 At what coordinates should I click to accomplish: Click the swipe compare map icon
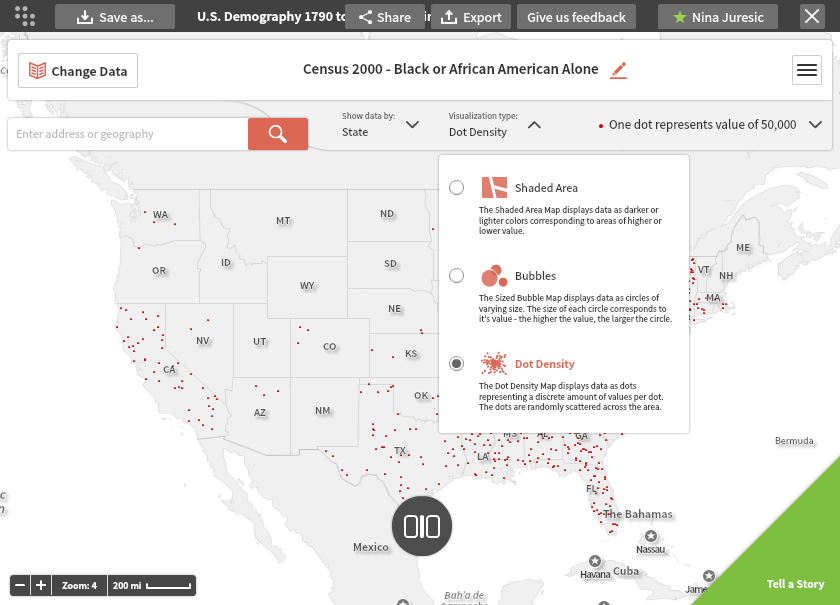422,526
